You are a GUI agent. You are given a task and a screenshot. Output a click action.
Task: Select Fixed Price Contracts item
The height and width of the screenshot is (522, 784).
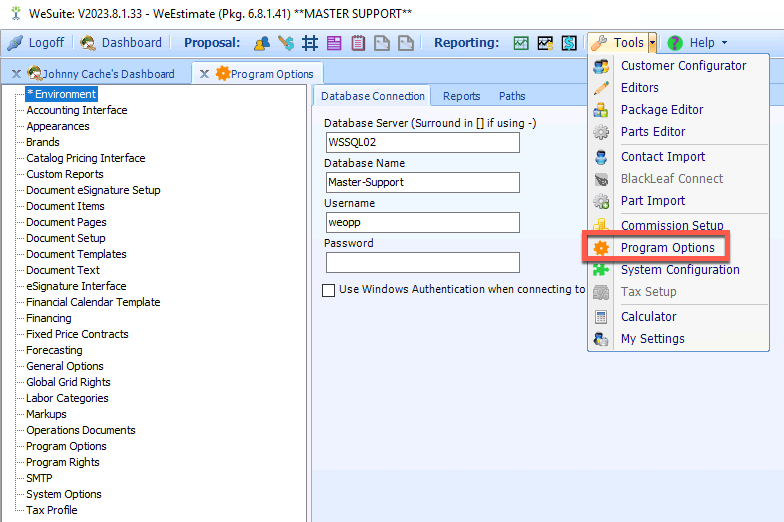point(78,334)
